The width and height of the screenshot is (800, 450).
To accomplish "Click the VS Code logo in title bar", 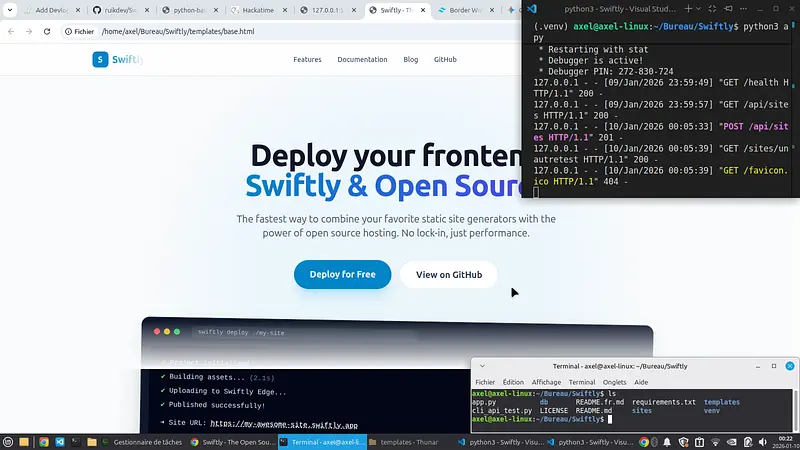I will click(533, 8).
